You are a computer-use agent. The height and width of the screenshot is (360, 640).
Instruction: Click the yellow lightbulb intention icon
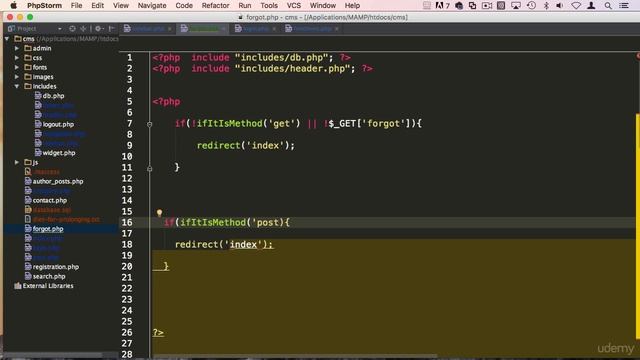pos(159,213)
